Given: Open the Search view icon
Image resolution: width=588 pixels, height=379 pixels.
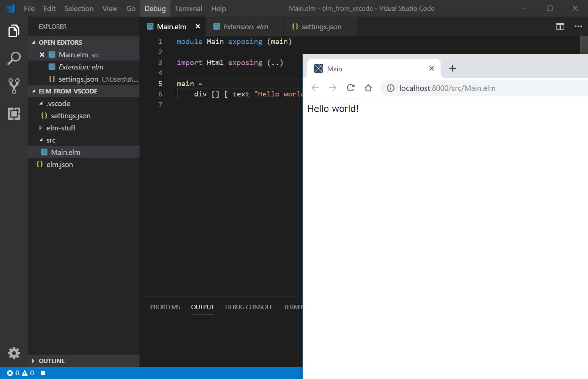Looking at the screenshot, I should click(x=14, y=58).
